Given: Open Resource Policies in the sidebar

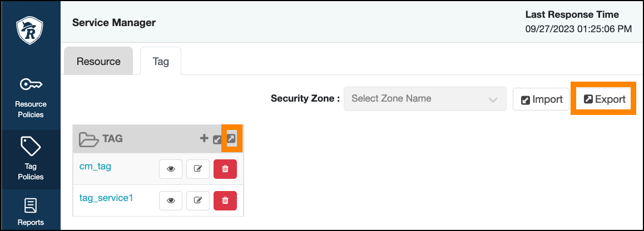Looking at the screenshot, I should pyautogui.click(x=31, y=97).
